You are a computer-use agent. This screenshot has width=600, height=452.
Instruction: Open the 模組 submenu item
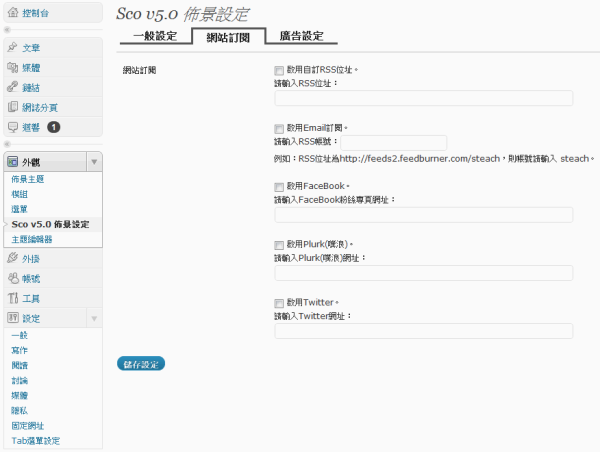[20, 194]
